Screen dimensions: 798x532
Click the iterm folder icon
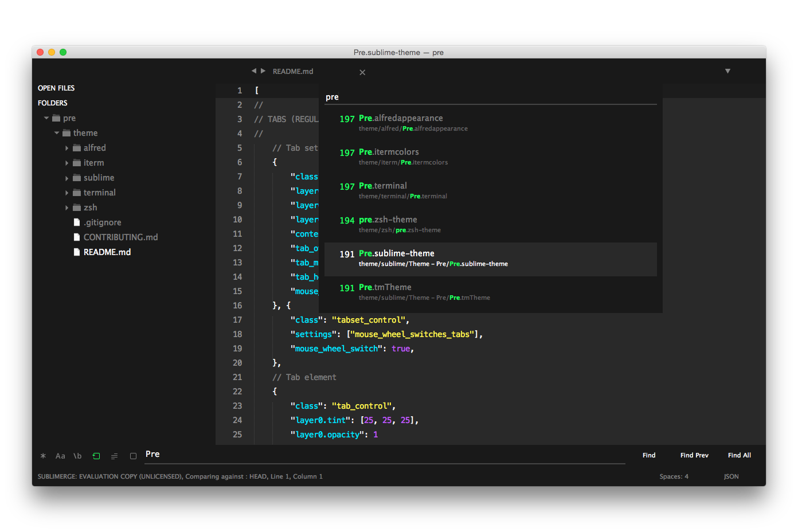pos(77,163)
